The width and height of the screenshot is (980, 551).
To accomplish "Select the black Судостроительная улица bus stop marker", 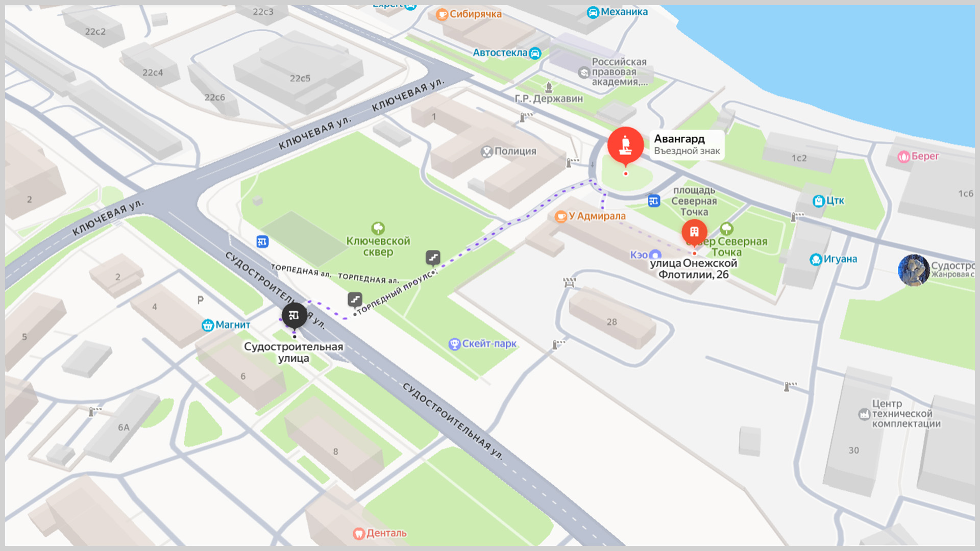I will click(295, 316).
